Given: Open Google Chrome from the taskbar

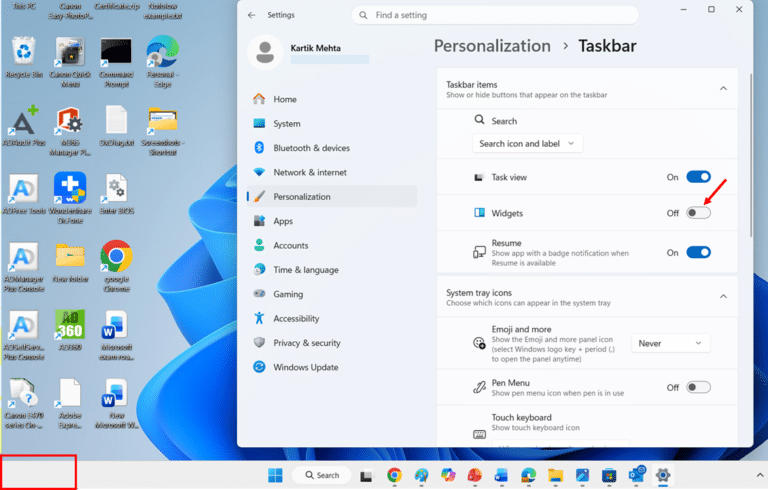Looking at the screenshot, I should coord(394,475).
